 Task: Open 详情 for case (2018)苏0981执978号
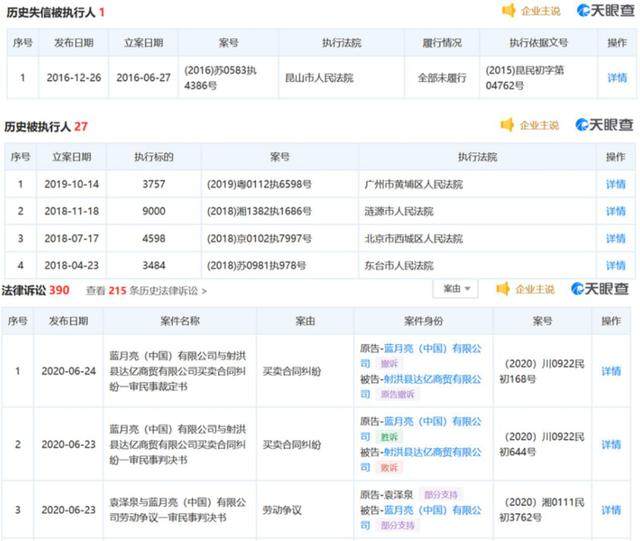click(616, 265)
